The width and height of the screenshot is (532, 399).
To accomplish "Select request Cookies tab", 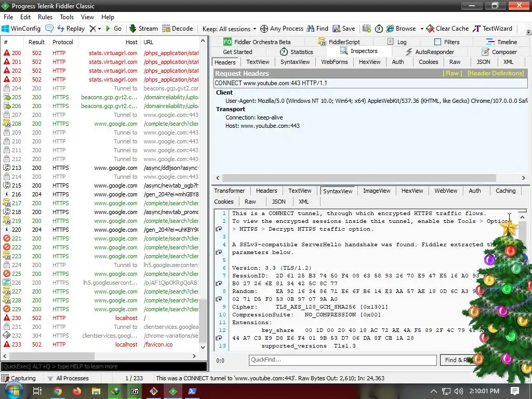I will (428, 62).
